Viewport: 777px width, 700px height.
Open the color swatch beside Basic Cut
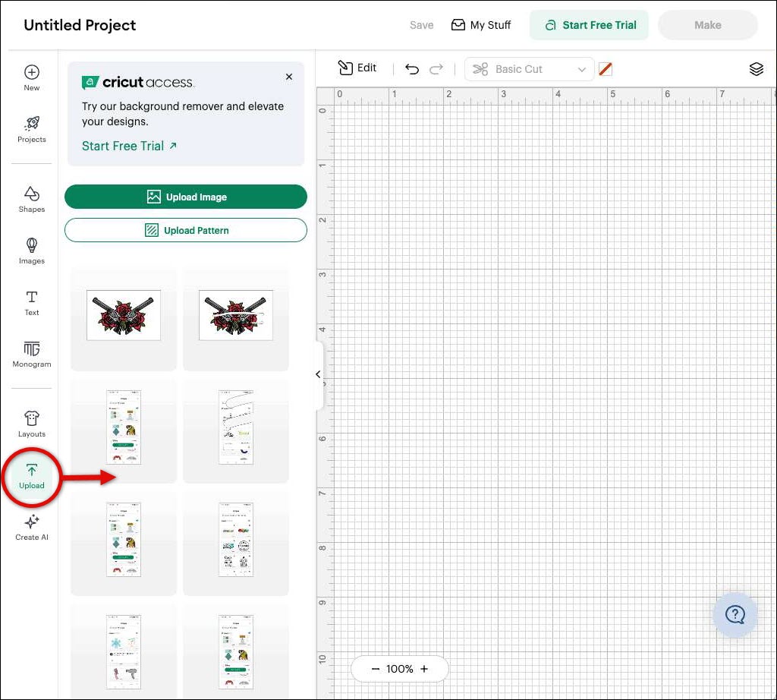pos(605,69)
